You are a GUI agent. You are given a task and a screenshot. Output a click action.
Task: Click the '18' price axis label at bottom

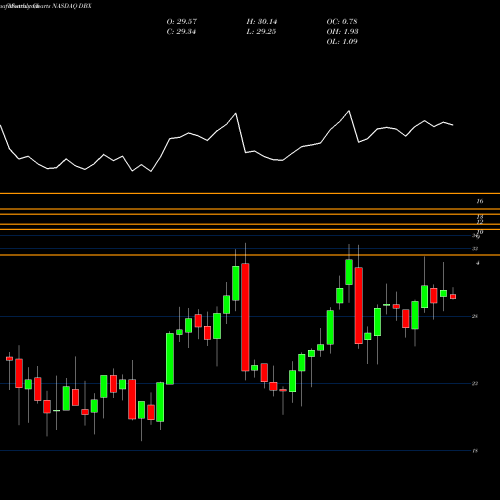tap(475, 451)
